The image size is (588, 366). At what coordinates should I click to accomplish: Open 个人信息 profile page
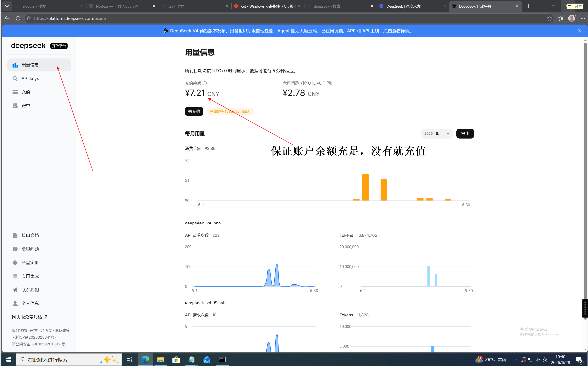coord(39,303)
